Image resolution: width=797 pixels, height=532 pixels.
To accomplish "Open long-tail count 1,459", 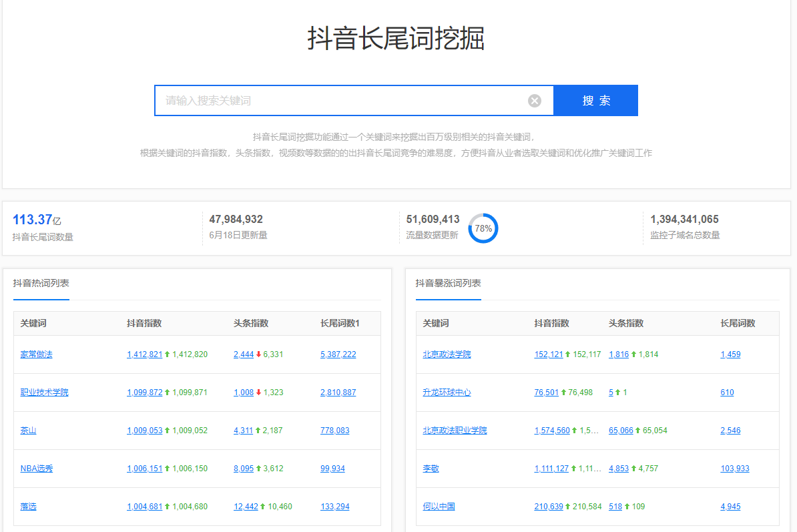I will pyautogui.click(x=730, y=354).
